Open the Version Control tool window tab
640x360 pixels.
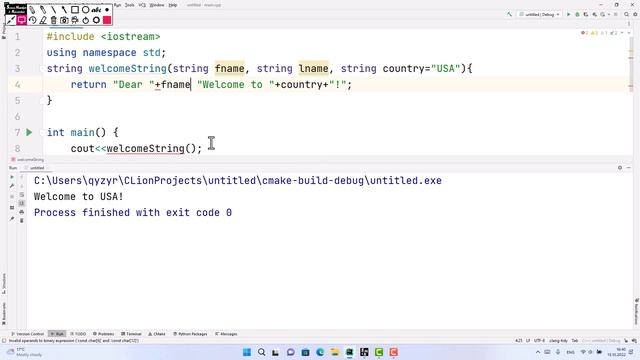click(x=27, y=334)
